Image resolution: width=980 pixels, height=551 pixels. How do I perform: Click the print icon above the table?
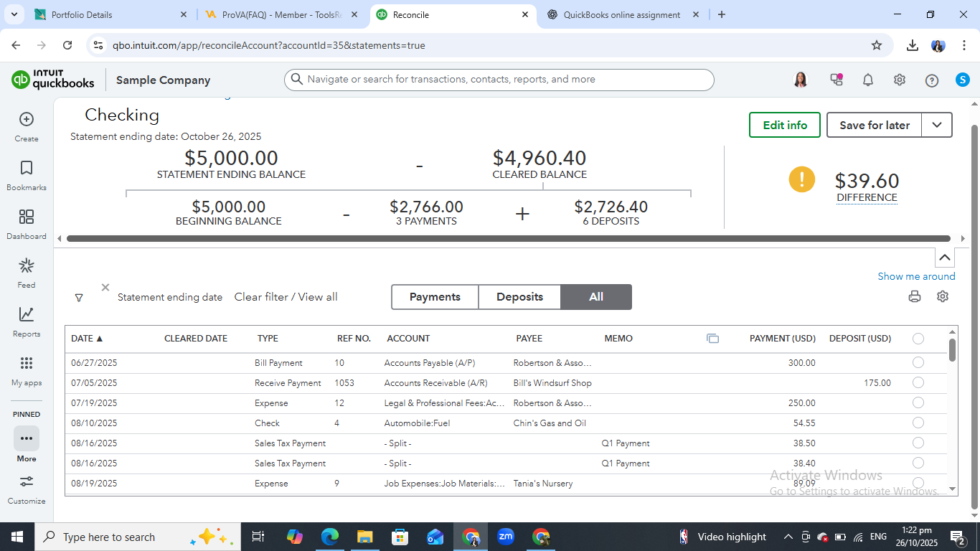pyautogui.click(x=915, y=296)
